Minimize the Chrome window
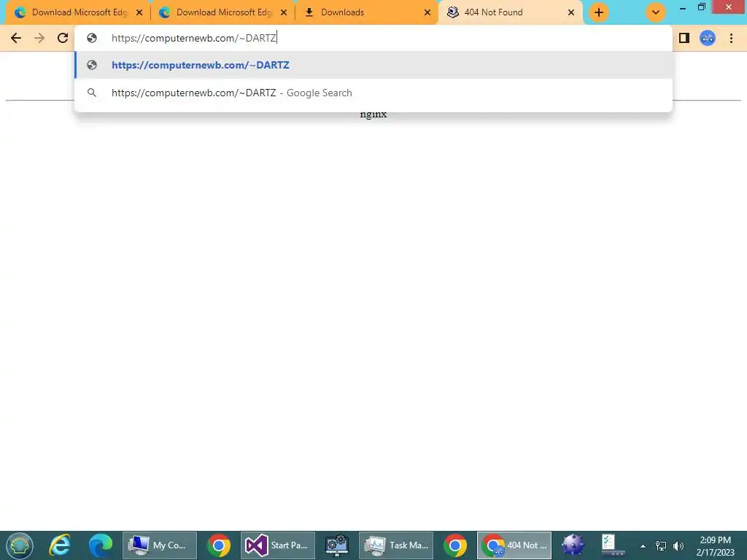Viewport: 747px width, 560px height. point(683,7)
